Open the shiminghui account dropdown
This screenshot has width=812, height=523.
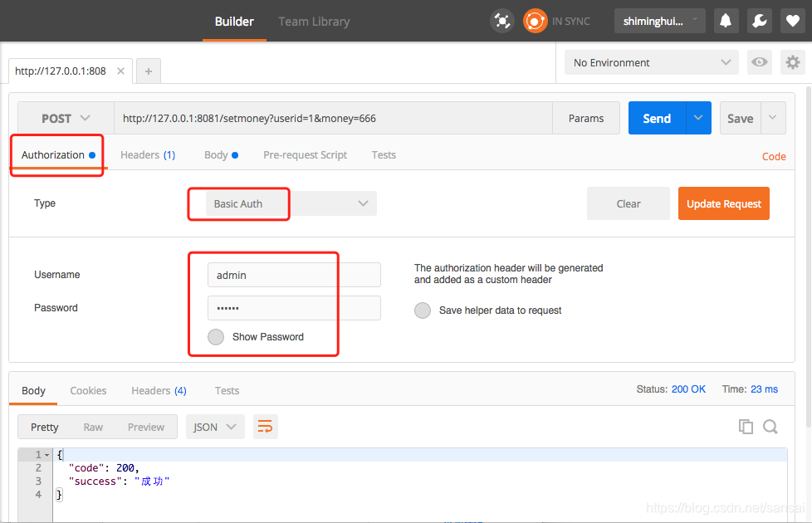[x=660, y=22]
